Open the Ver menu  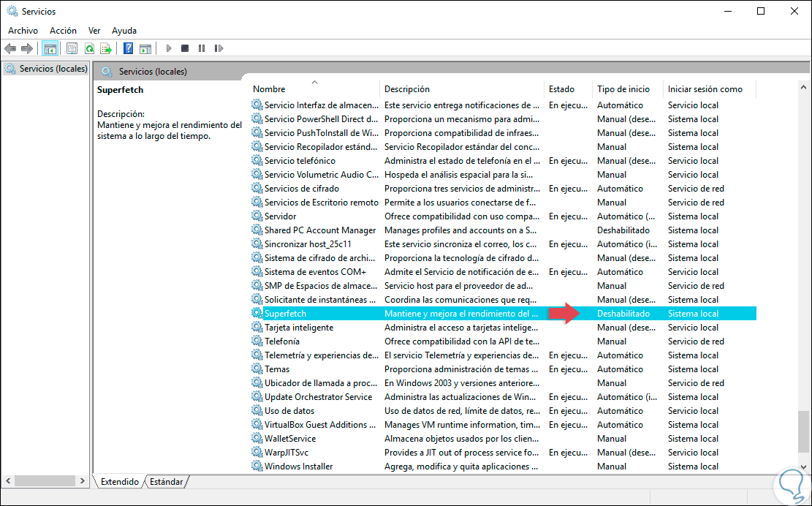(x=94, y=31)
